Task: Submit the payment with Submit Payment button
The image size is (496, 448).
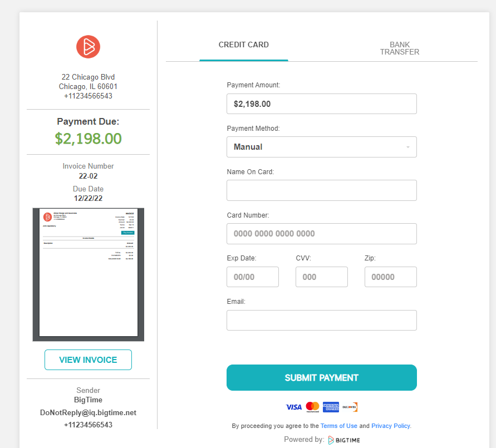Action: (x=322, y=377)
